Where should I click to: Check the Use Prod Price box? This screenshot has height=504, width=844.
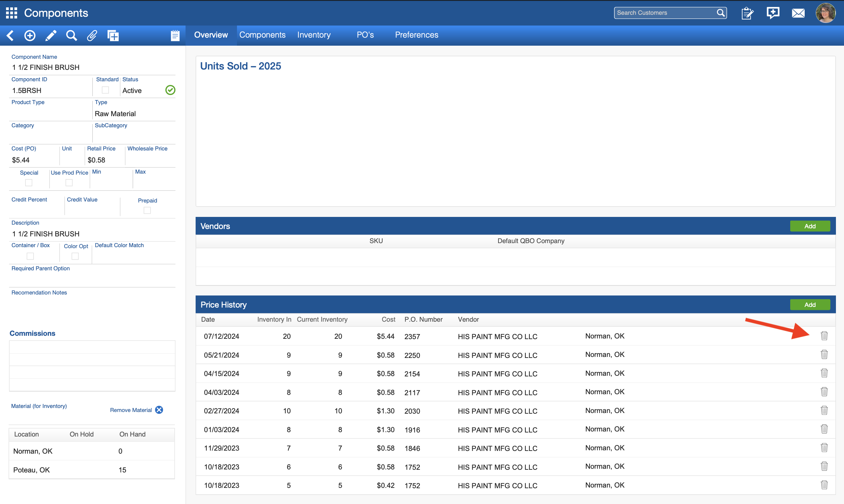click(69, 183)
